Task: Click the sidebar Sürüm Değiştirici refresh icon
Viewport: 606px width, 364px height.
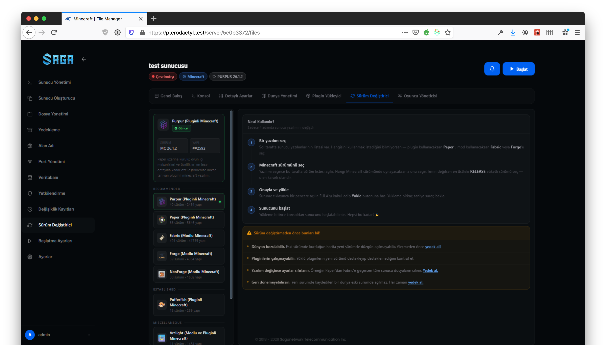Action: click(30, 225)
